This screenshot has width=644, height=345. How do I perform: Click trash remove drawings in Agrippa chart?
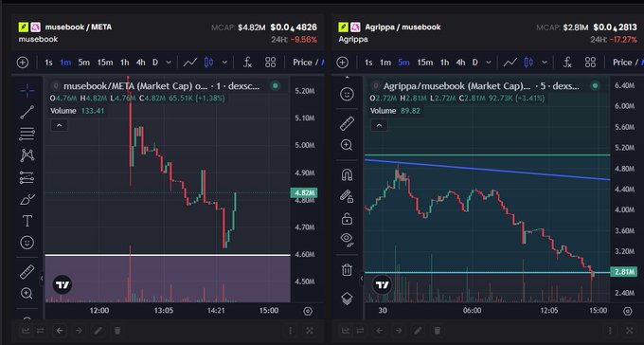347,270
